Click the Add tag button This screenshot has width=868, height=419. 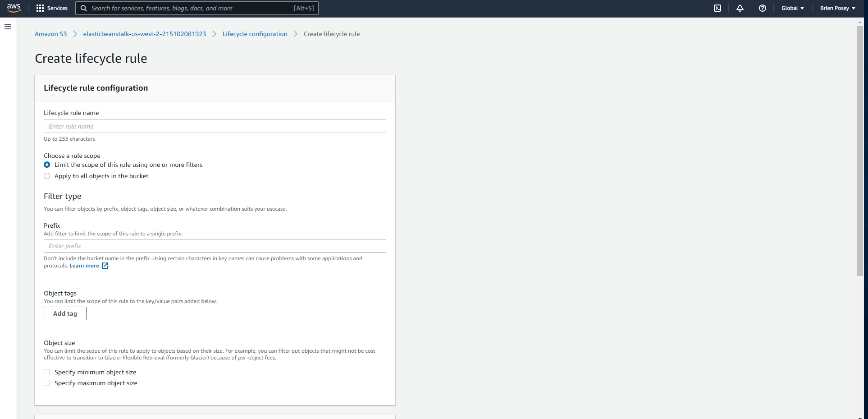(65, 313)
